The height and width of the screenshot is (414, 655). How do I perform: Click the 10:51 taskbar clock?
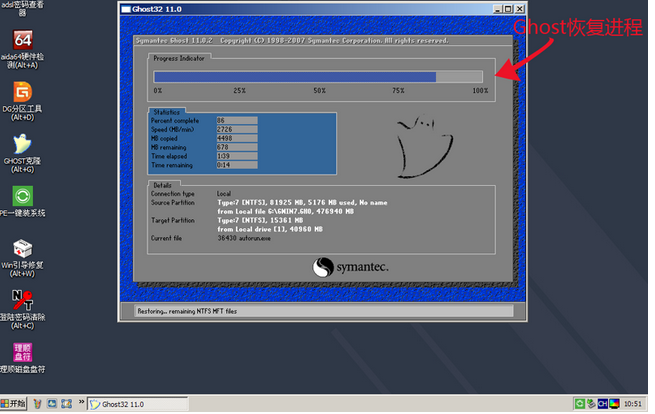[x=632, y=404]
